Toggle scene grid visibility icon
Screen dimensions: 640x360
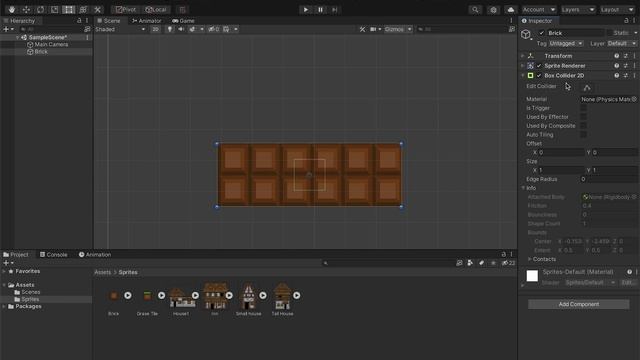[226, 29]
